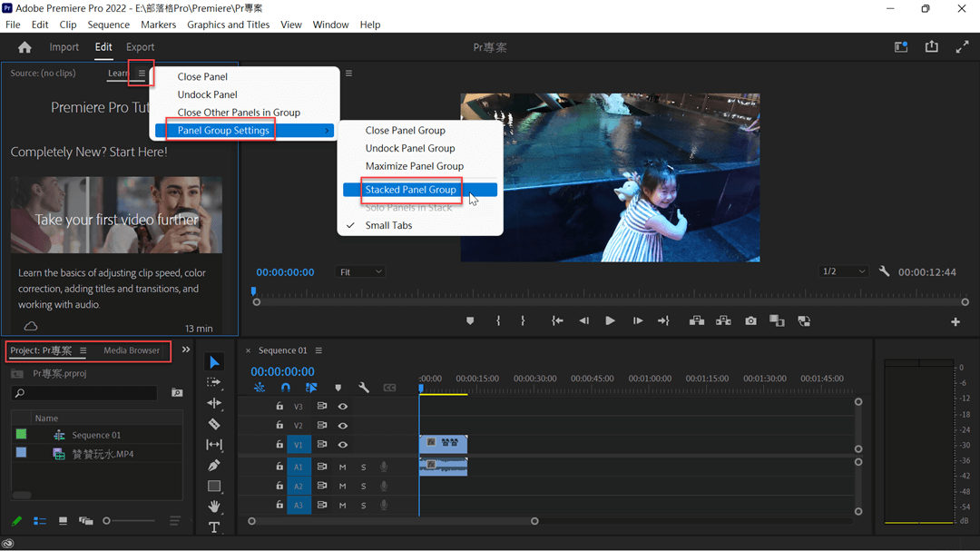Solo track A2
This screenshot has width=980, height=551.
363,486
